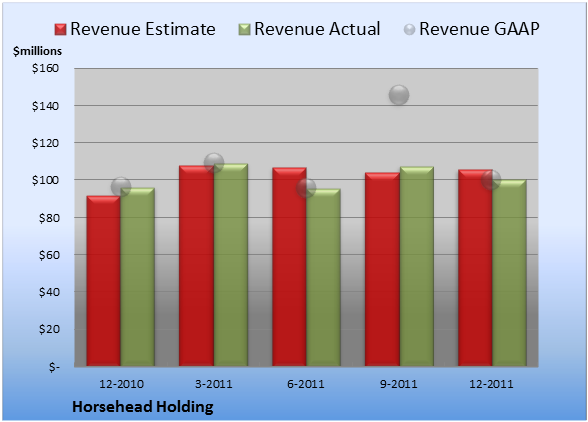Click the '$millions' axis unit label
This screenshot has height=422, width=588.
[x=37, y=51]
